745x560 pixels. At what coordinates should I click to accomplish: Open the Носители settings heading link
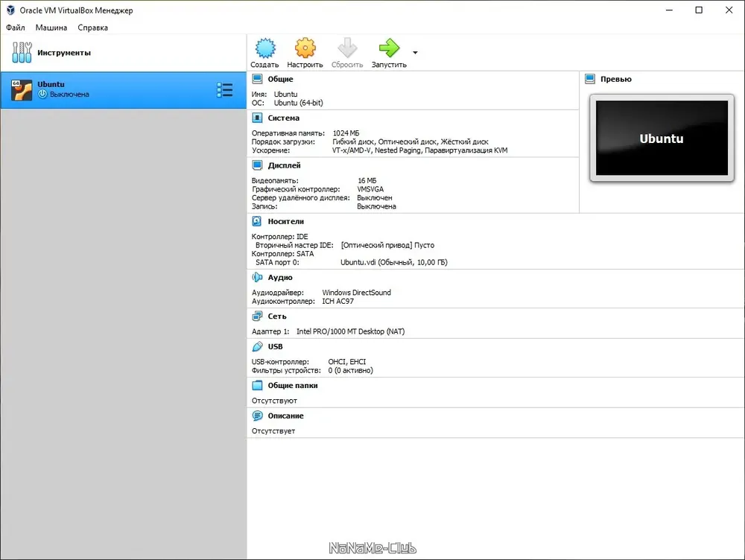(285, 222)
